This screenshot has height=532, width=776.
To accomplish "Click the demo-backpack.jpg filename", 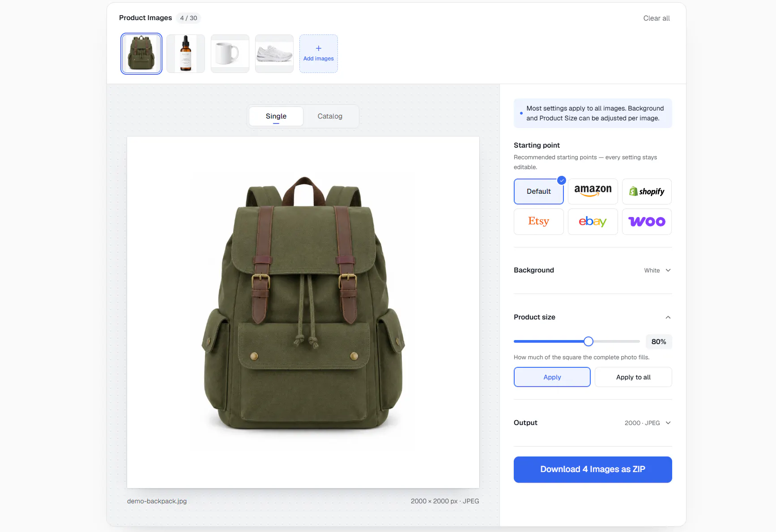I will coord(157,501).
